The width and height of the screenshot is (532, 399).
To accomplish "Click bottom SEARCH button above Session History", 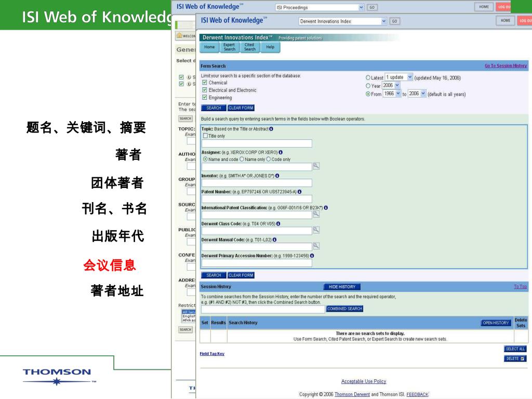I will click(x=214, y=275).
